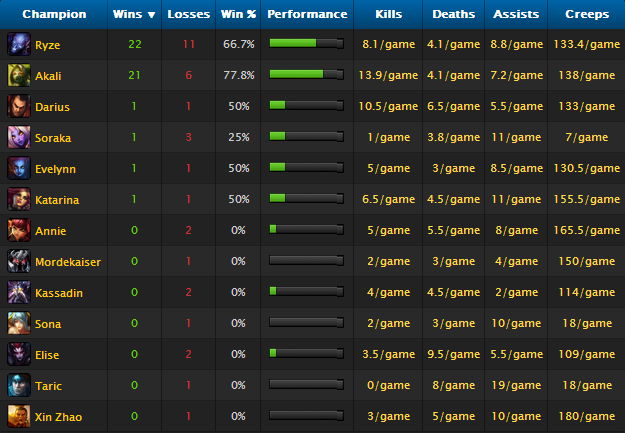Open the Ryze champion name link
The height and width of the screenshot is (433, 625).
[47, 45]
